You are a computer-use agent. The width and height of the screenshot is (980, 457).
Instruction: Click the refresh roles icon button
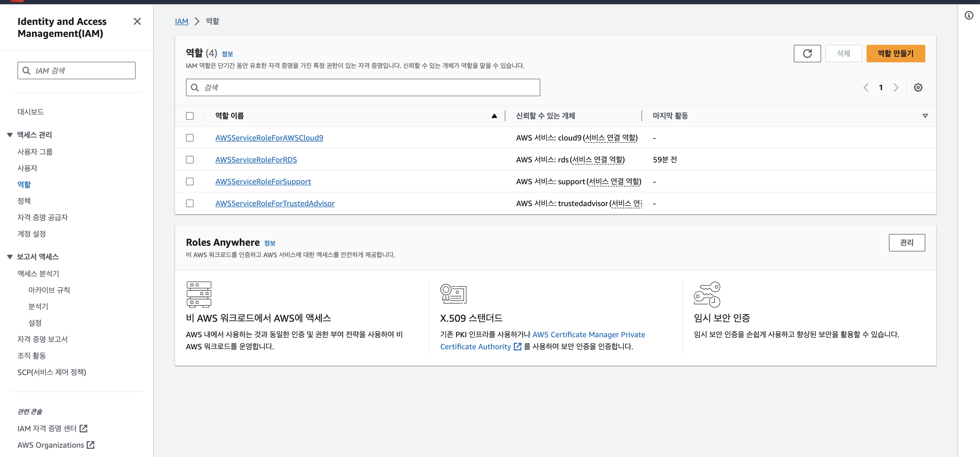click(807, 54)
